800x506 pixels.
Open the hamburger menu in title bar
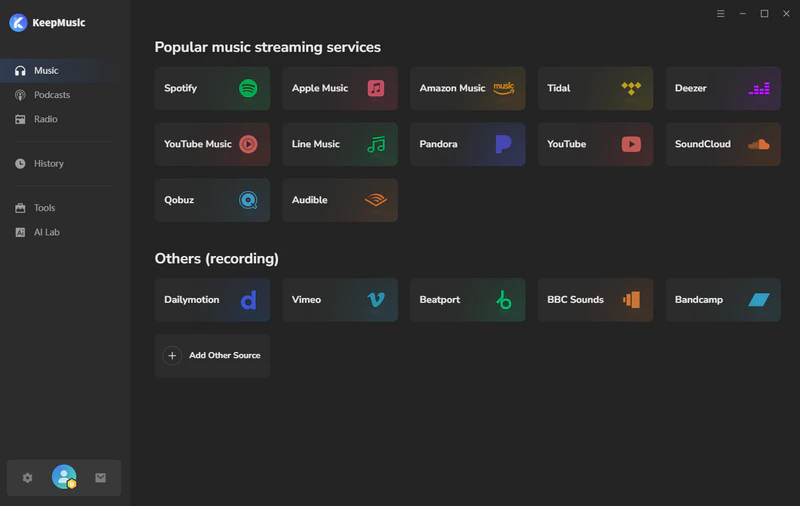tap(721, 13)
